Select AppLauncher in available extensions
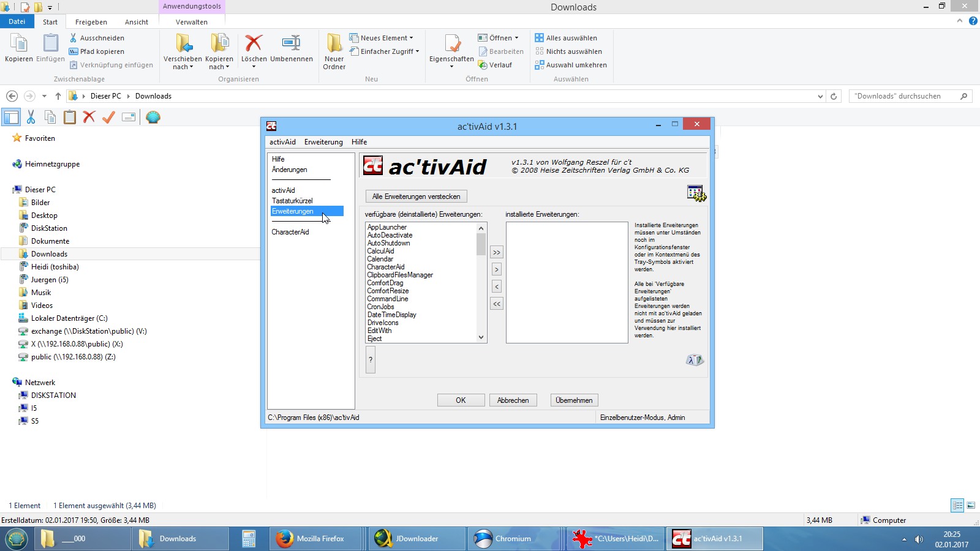Viewport: 980px width, 551px height. [x=387, y=227]
